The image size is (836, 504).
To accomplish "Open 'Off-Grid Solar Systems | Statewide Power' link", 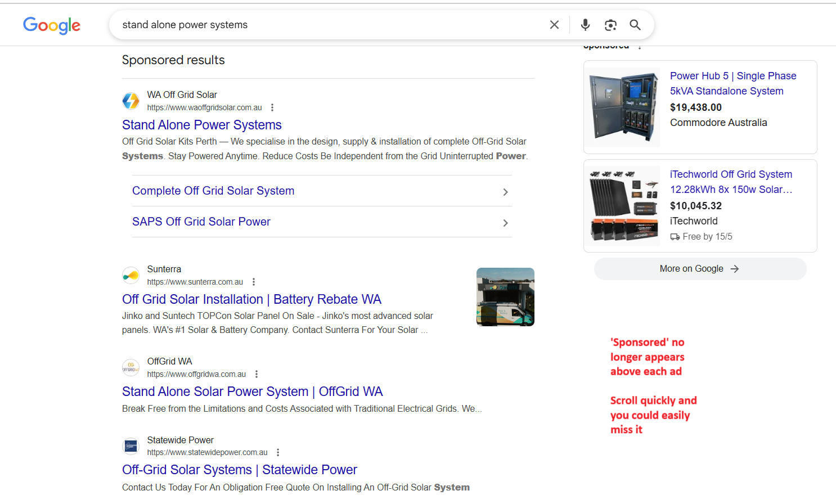I will [240, 470].
